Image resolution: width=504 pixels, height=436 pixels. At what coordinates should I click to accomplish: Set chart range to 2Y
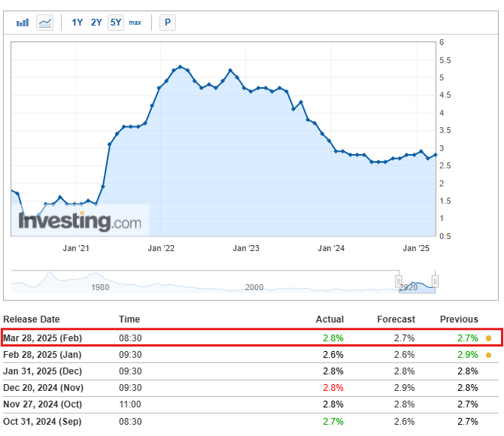[96, 23]
